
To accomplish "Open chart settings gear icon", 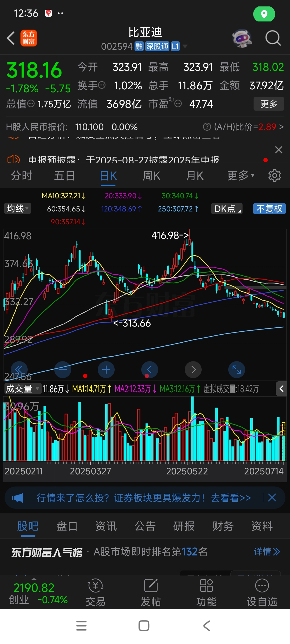I will click(x=274, y=176).
